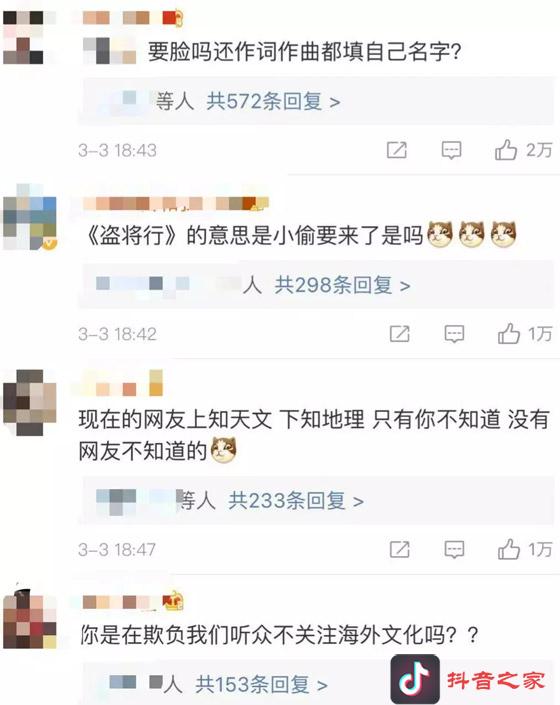Expand 共233条回复 thread
560x705 pixels.
[296, 500]
